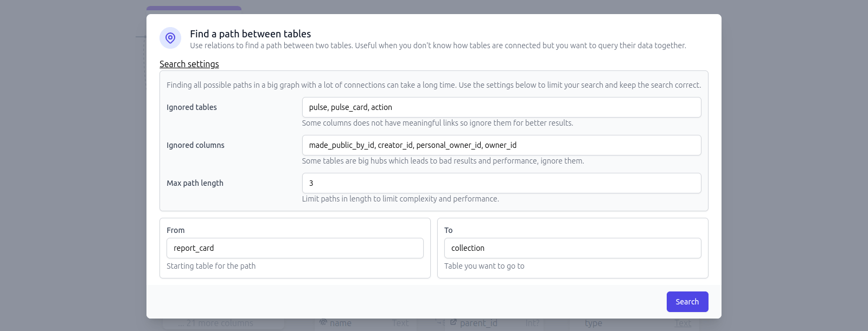Select the parent_id column behind the dialog
The height and width of the screenshot is (331, 868).
coord(478,323)
